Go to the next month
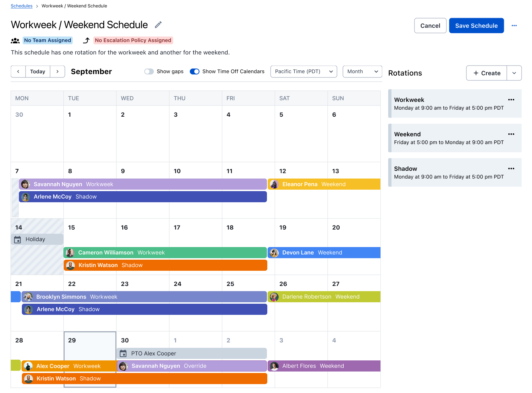 coord(57,71)
